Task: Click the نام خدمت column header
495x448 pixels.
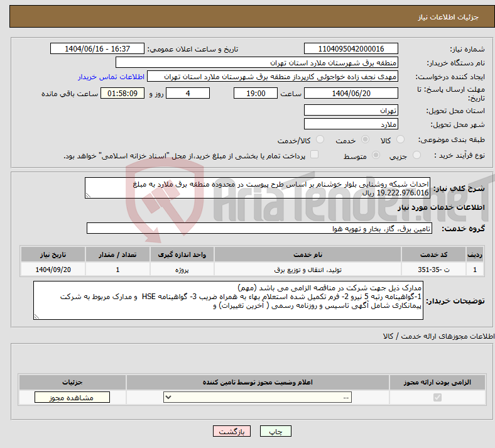Action: pos(308,254)
